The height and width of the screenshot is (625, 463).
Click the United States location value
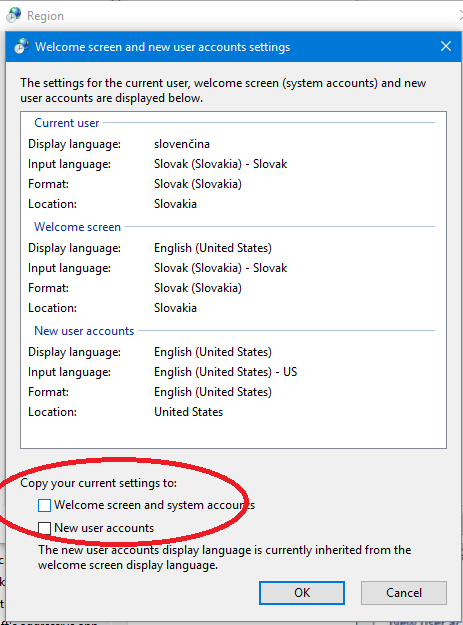[188, 412]
